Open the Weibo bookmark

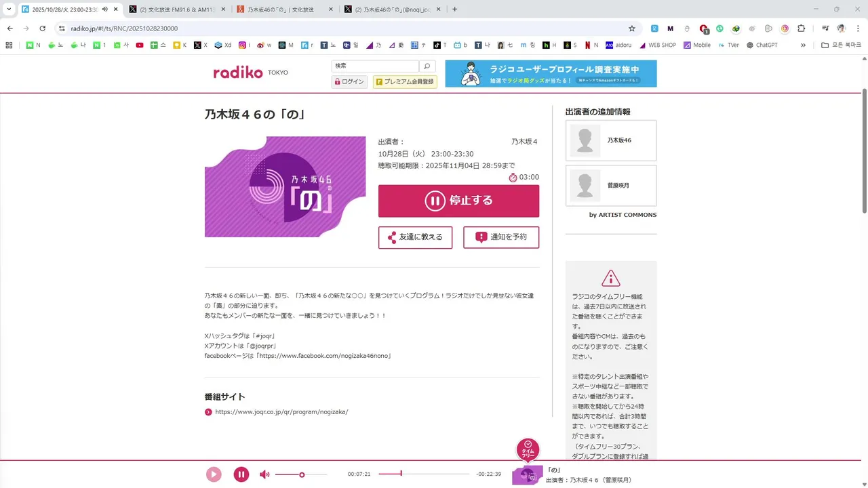click(265, 45)
